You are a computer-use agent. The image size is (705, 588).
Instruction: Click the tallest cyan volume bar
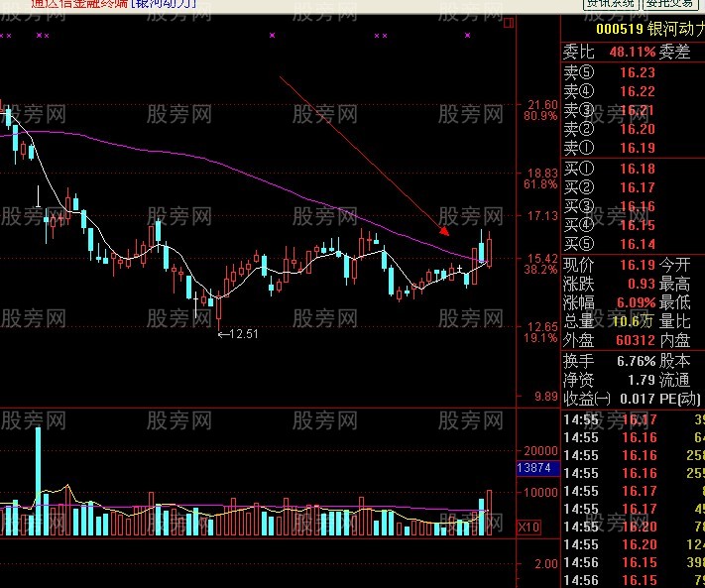pos(39,481)
